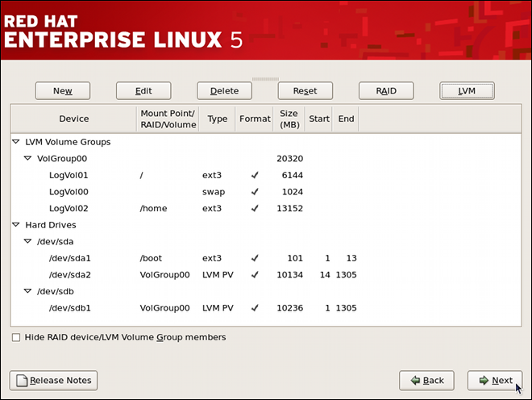
Task: Click the format checkmark for /dev/sdb1
Action: pyautogui.click(x=255, y=308)
